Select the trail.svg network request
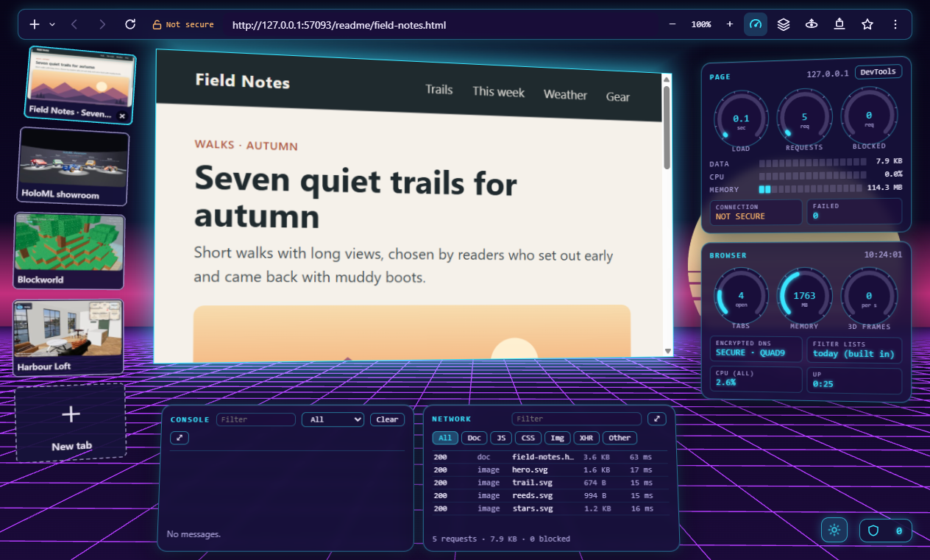 coord(550,483)
